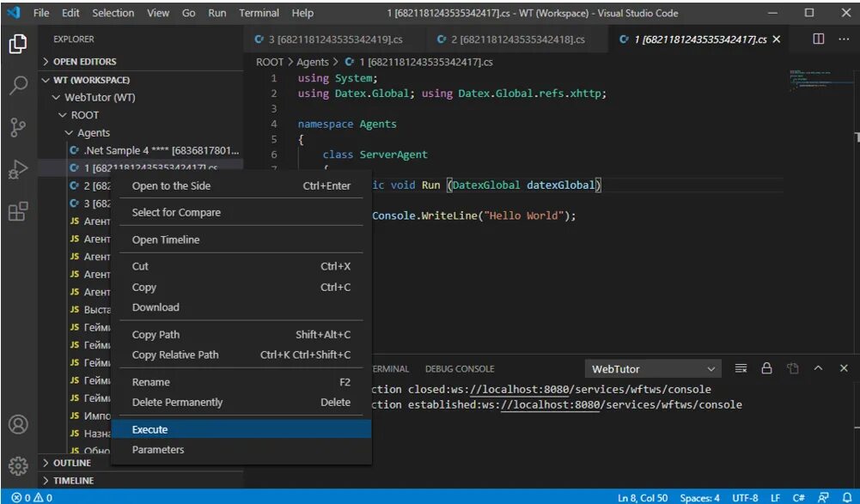
Task: Click ROOT in the breadcrumb
Action: pyautogui.click(x=270, y=62)
